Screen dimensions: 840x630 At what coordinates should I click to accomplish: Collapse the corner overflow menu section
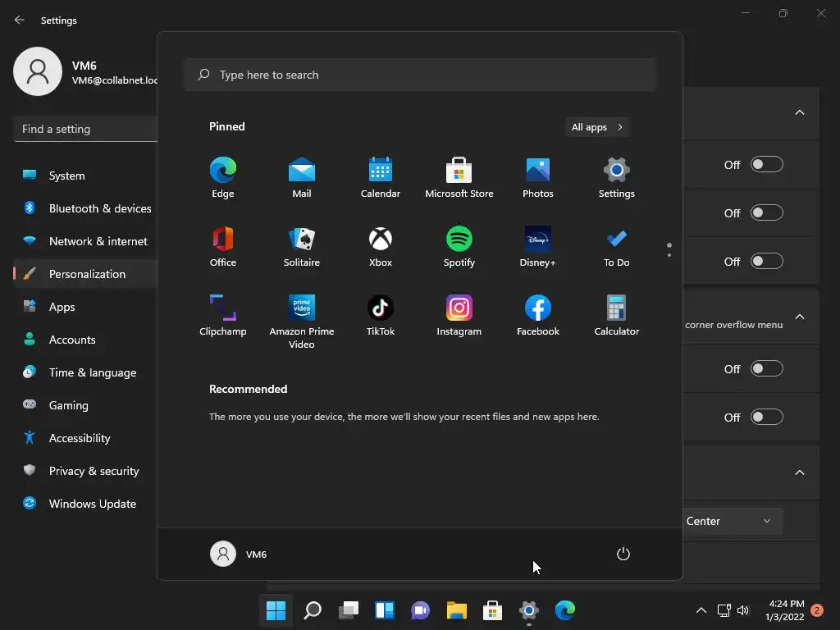(x=799, y=317)
